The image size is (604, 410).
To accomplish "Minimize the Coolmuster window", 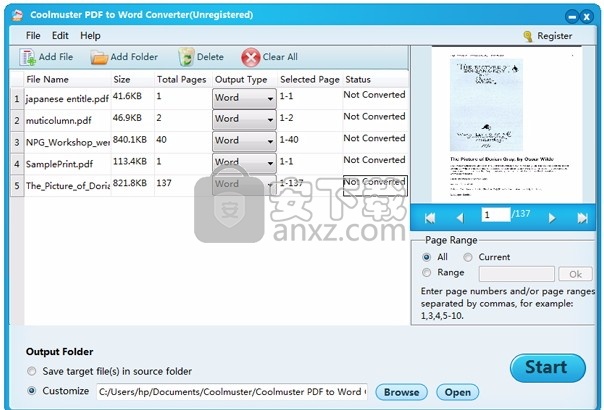I will [572, 17].
